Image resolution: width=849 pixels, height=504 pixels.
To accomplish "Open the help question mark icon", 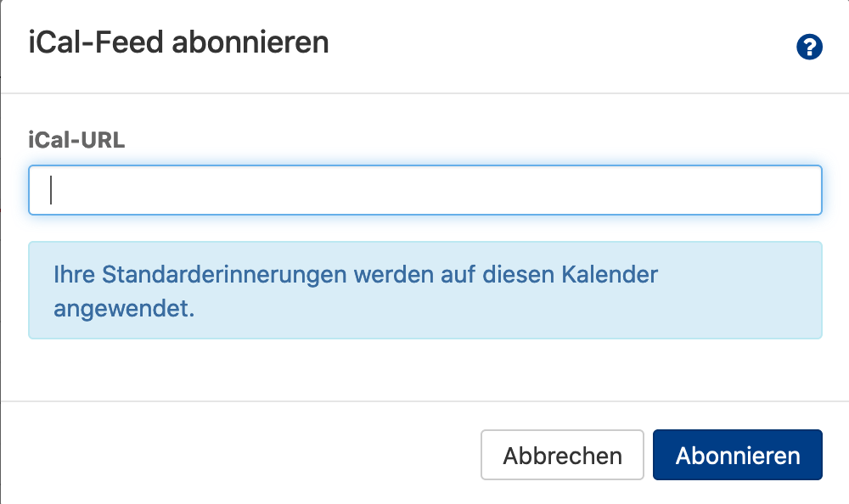I will (809, 47).
